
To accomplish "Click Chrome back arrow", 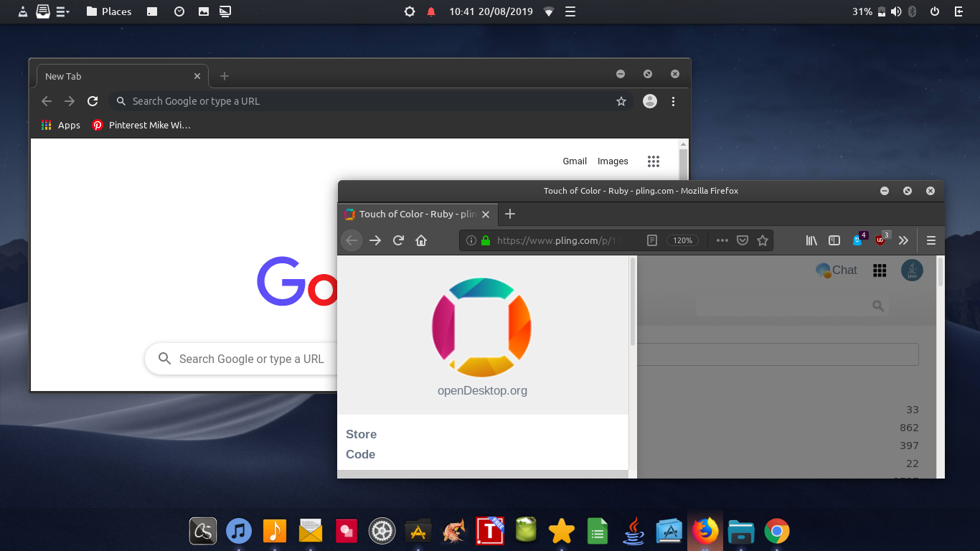I will click(x=47, y=101).
